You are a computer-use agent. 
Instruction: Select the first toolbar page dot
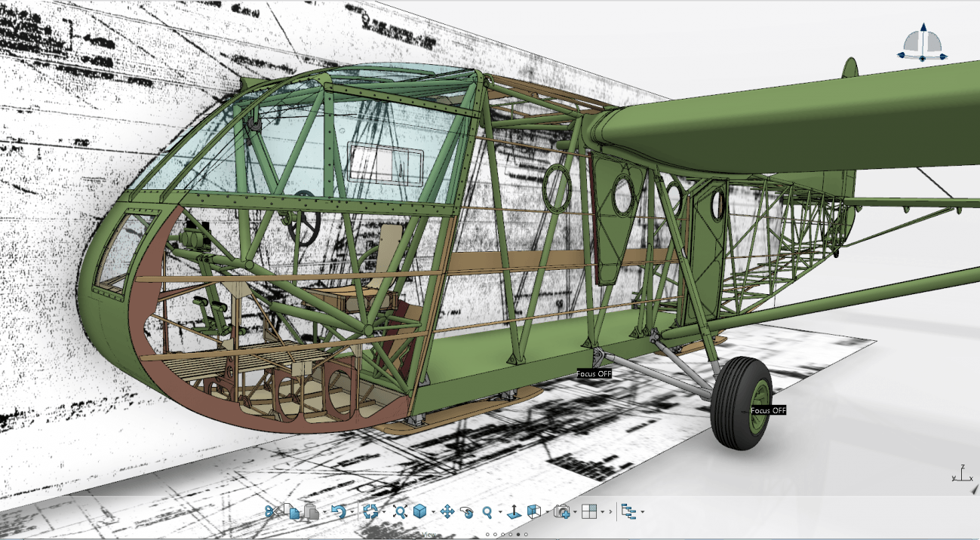tap(487, 534)
